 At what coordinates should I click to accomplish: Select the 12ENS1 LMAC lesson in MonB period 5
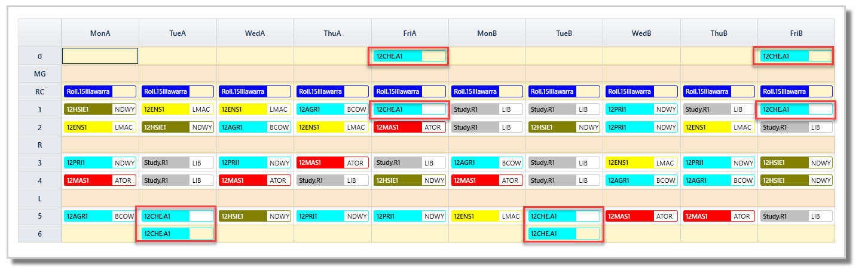pyautogui.click(x=487, y=216)
